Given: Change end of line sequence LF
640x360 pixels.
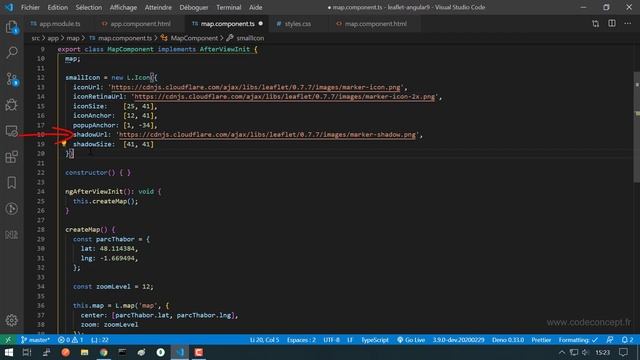Looking at the screenshot, I should (350, 340).
